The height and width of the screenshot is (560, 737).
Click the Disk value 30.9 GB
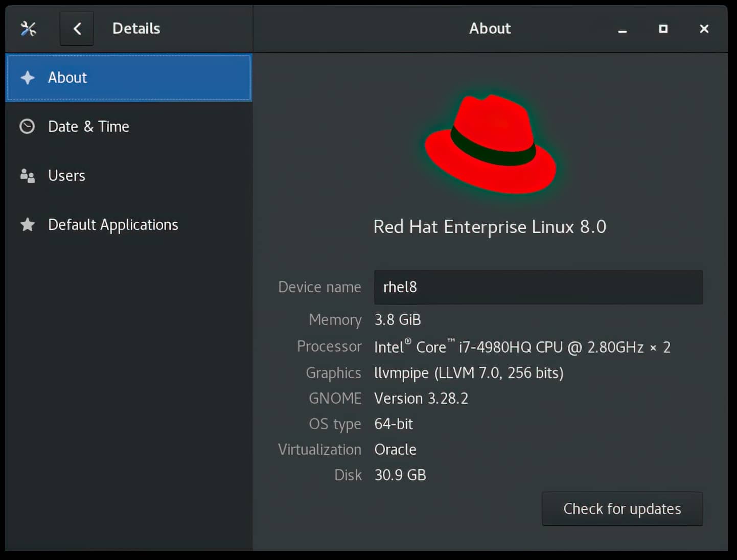(400, 475)
